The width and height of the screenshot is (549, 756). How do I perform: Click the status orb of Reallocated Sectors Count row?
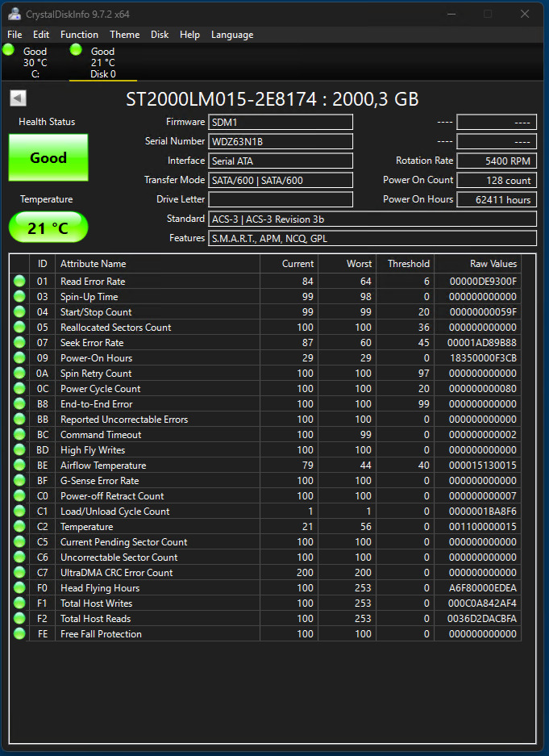[x=19, y=328]
